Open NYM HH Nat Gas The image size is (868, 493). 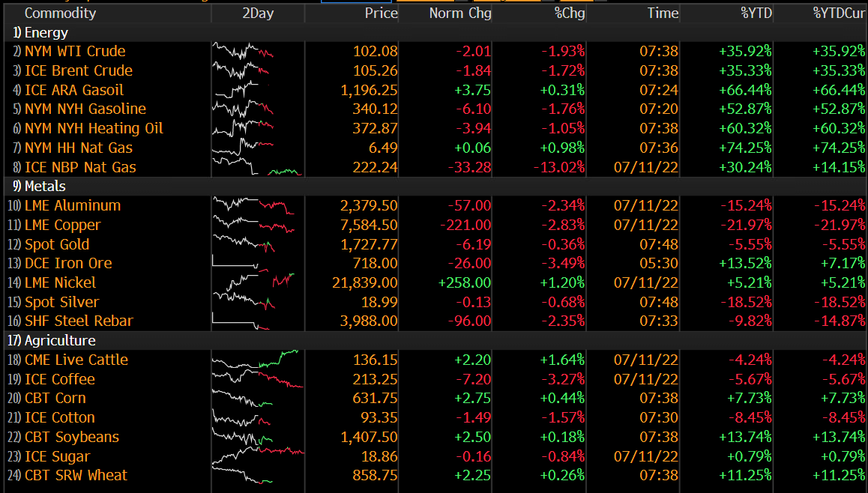79,148
